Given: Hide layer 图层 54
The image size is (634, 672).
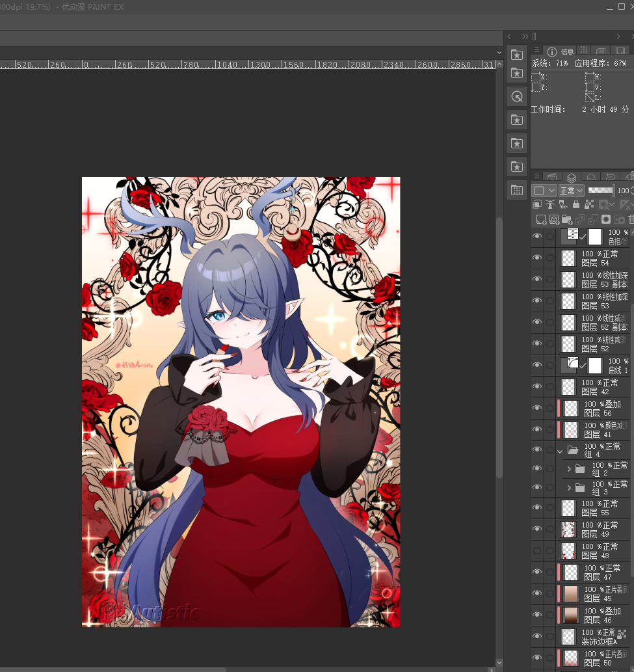Looking at the screenshot, I should pos(537,258).
